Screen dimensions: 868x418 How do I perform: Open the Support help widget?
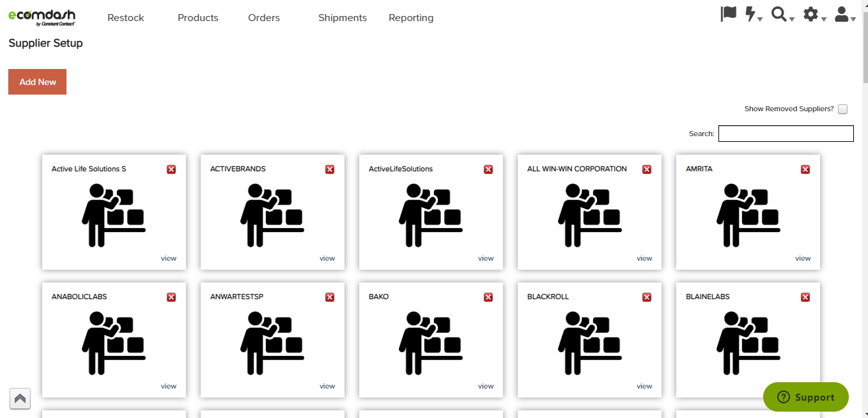805,397
